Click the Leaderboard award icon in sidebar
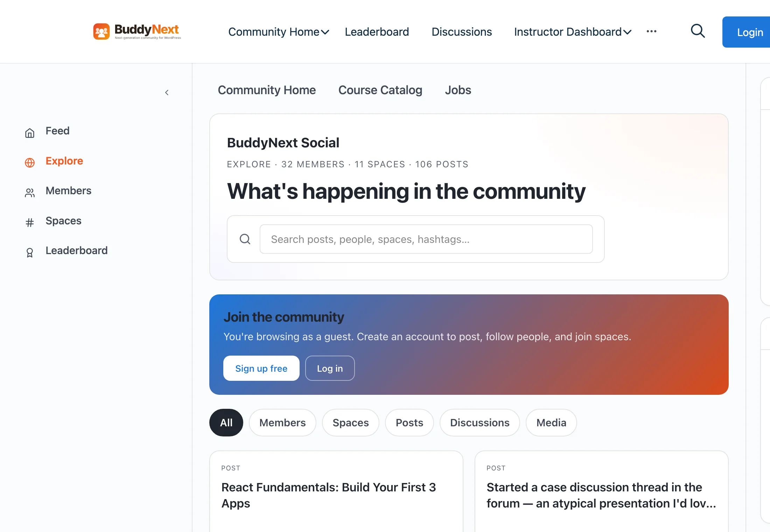Viewport: 770px width, 532px height. 30,253
